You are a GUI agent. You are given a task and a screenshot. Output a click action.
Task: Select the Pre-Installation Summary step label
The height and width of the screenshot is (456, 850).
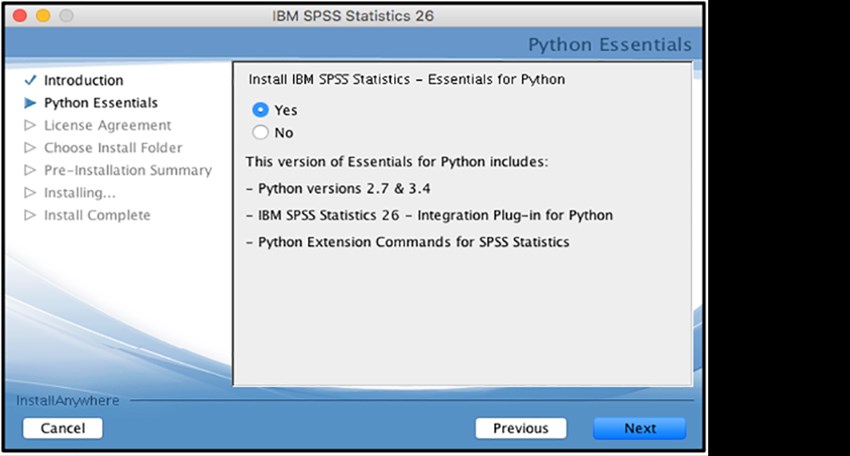pos(128,170)
